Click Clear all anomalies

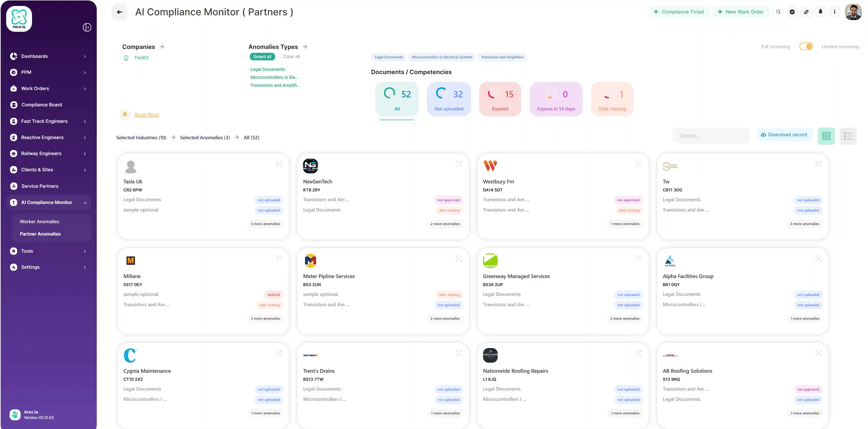[291, 57]
